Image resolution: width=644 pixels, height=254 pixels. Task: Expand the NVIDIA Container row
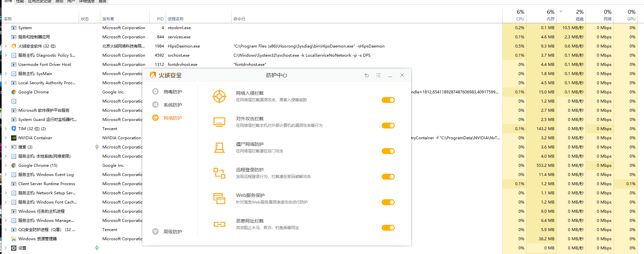click(6, 138)
